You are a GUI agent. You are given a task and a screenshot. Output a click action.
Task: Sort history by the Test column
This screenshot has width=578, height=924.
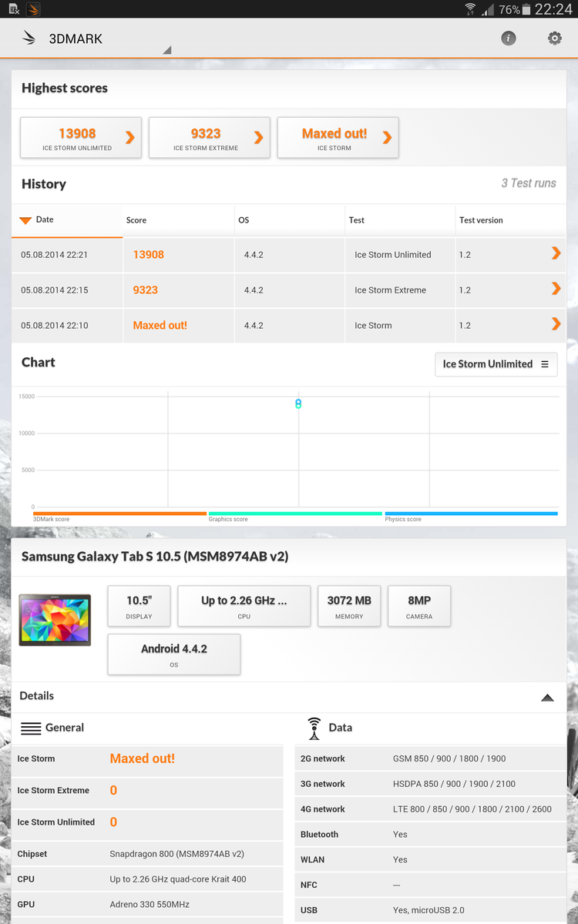point(401,220)
